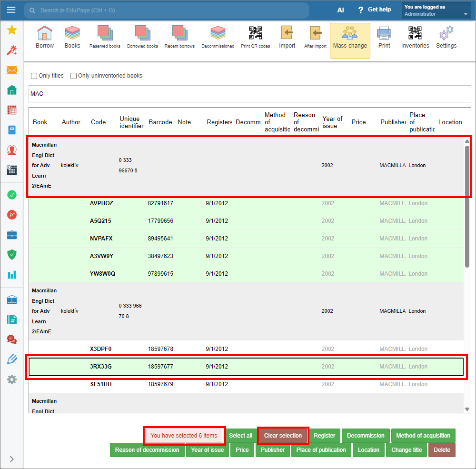
Task: Open the Get help menu
Action: [x=374, y=10]
